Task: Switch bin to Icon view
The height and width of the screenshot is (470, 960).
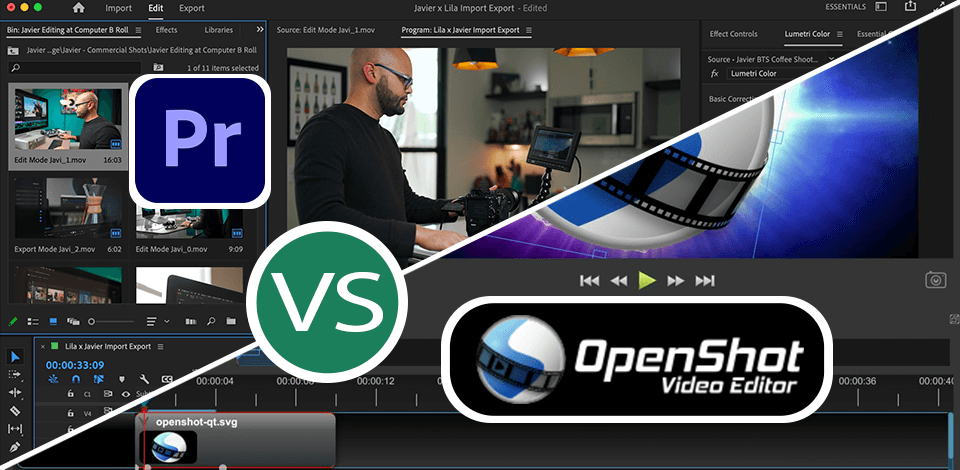Action: pos(53,321)
